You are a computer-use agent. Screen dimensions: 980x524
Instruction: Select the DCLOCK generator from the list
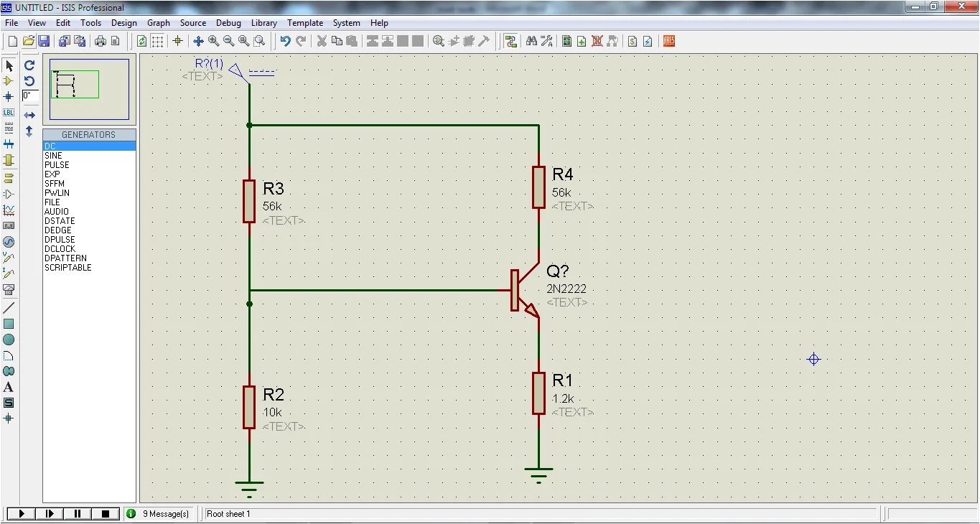89,249
